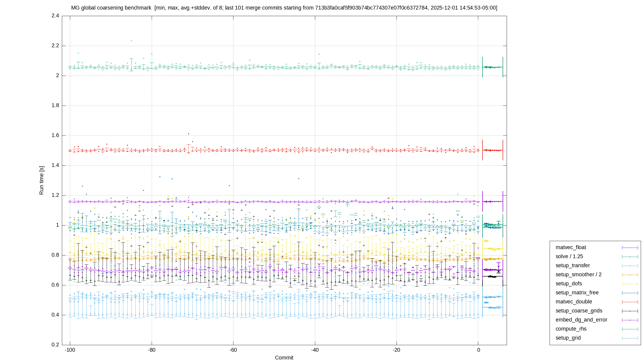This screenshot has height=362, width=644.
Task: Click the -80 tick label on the x-axis
Action: [x=151, y=350]
